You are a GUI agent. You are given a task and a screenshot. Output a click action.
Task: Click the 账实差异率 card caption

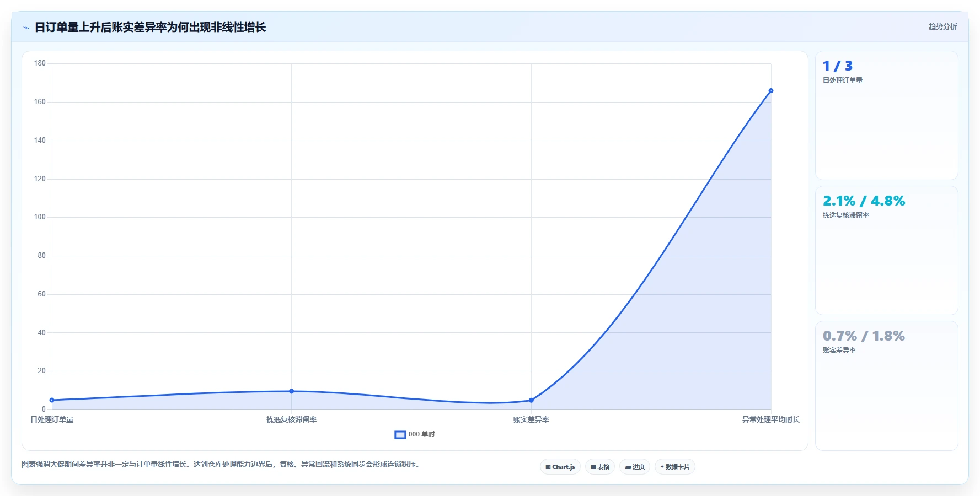click(839, 351)
